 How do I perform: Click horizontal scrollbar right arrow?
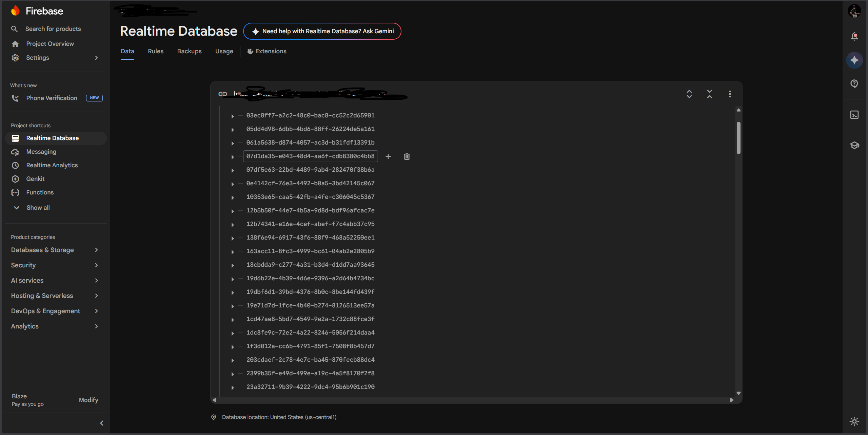tap(732, 400)
